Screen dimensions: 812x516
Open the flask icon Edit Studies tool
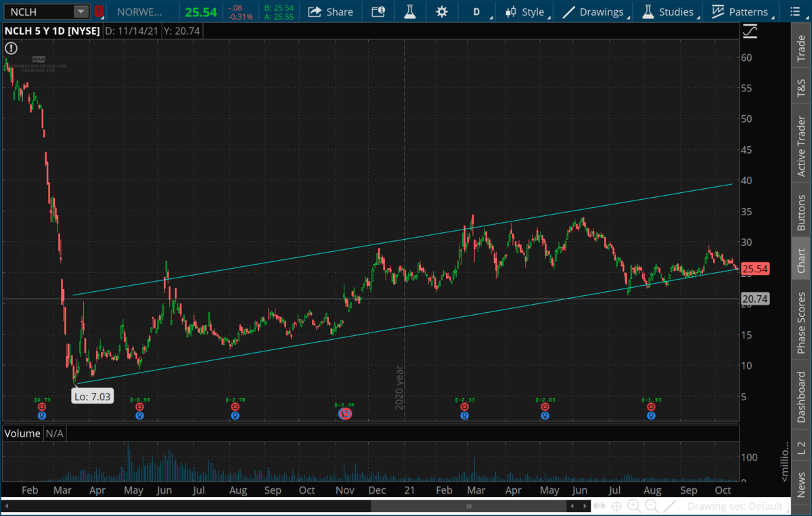409,12
